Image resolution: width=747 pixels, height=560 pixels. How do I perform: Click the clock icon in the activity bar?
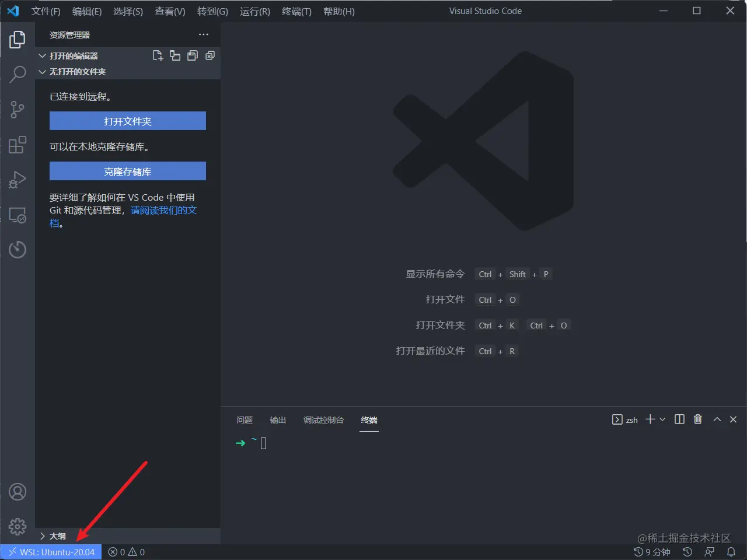click(x=18, y=250)
